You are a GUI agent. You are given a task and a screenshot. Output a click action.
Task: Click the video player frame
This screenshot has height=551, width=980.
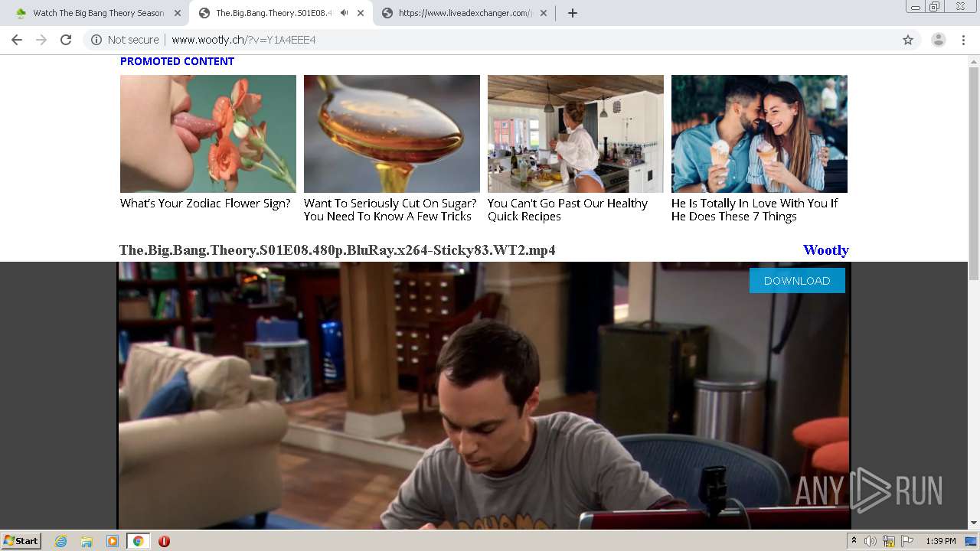(484, 396)
